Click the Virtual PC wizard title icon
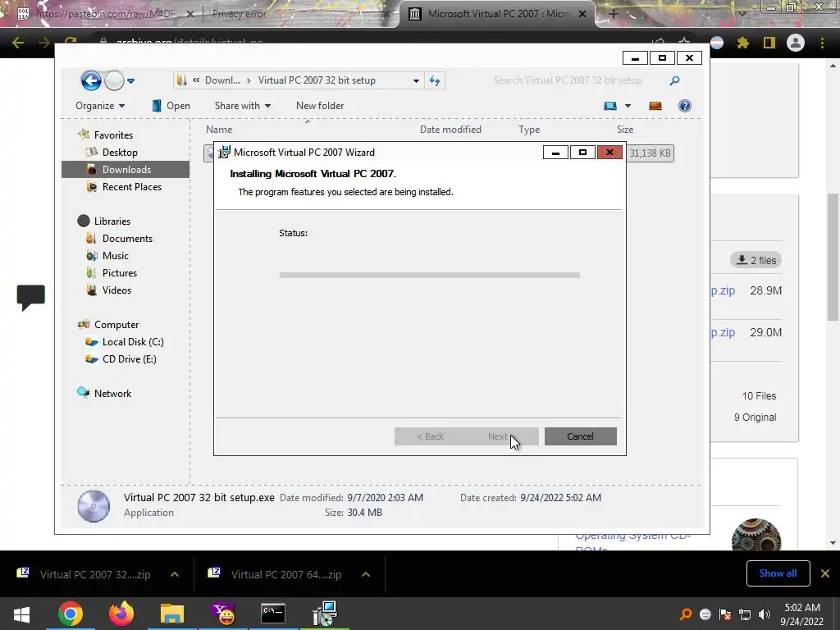 224,152
